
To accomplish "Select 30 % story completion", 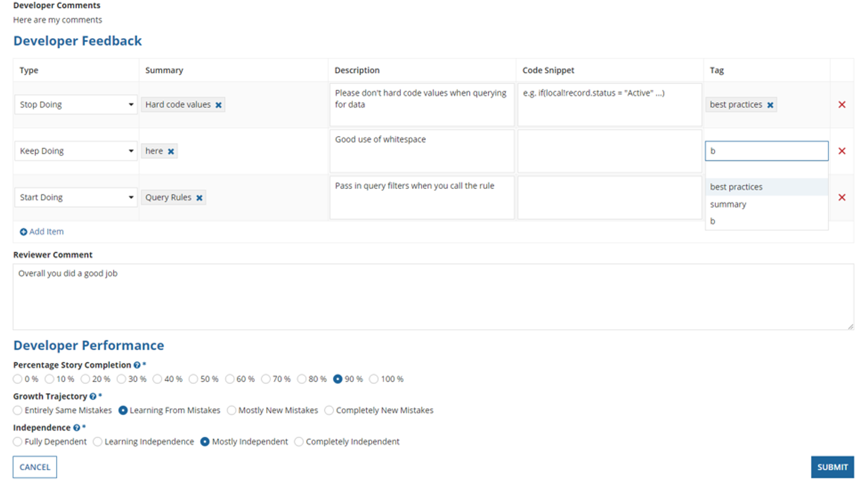I will (x=121, y=379).
